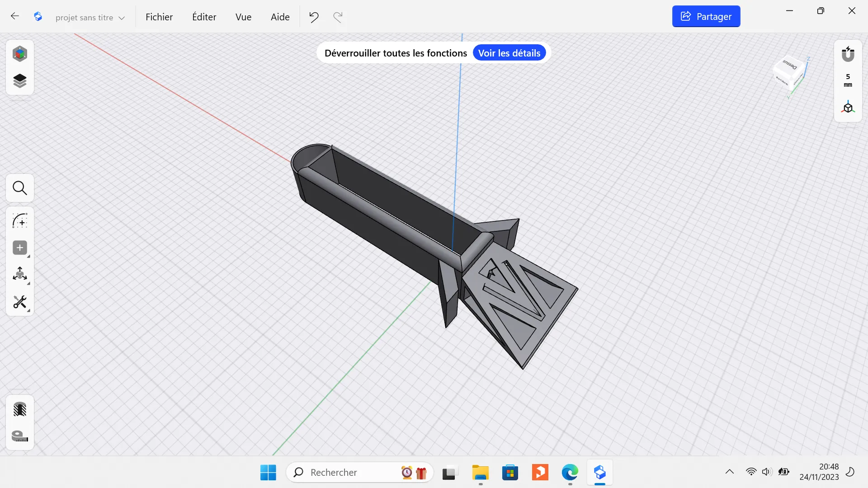
Task: Select the measuring tape tool
Action: click(20, 436)
